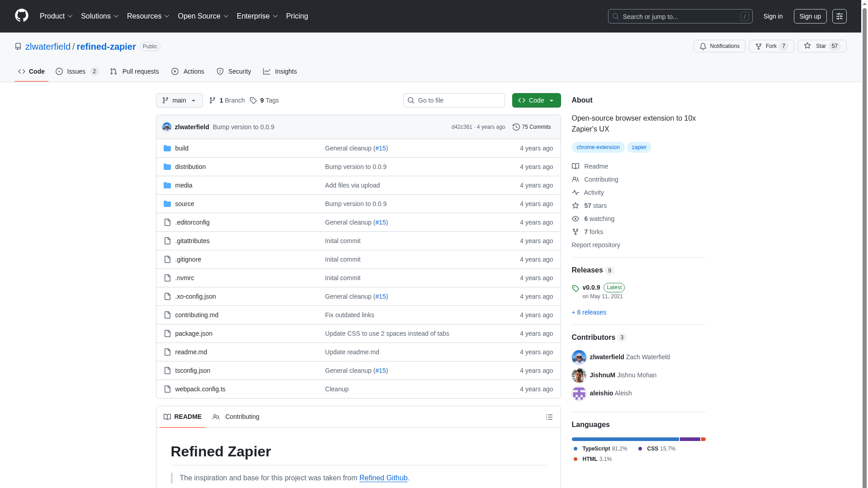Expand the Product menu
This screenshot has height=488, width=868.
(x=56, y=16)
